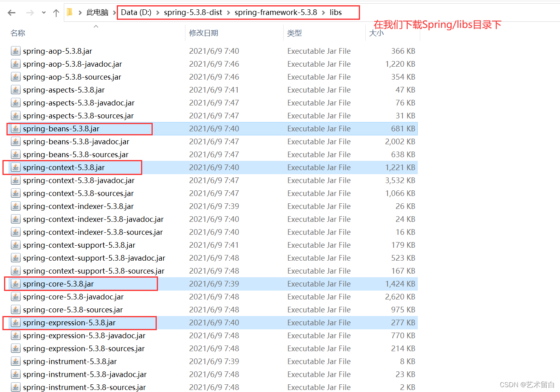Click the 1,424 KB size of spring-core-5.3.8.jar
Screen dimensions: 560x392
[x=400, y=284]
